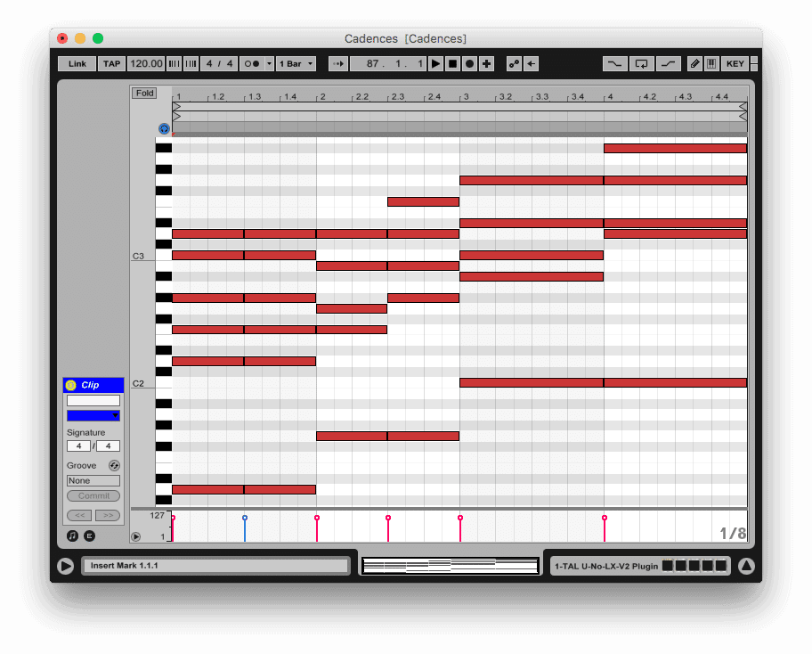Open the Groove chooser showing None
Viewport: 812px width, 654px height.
pyautogui.click(x=93, y=480)
